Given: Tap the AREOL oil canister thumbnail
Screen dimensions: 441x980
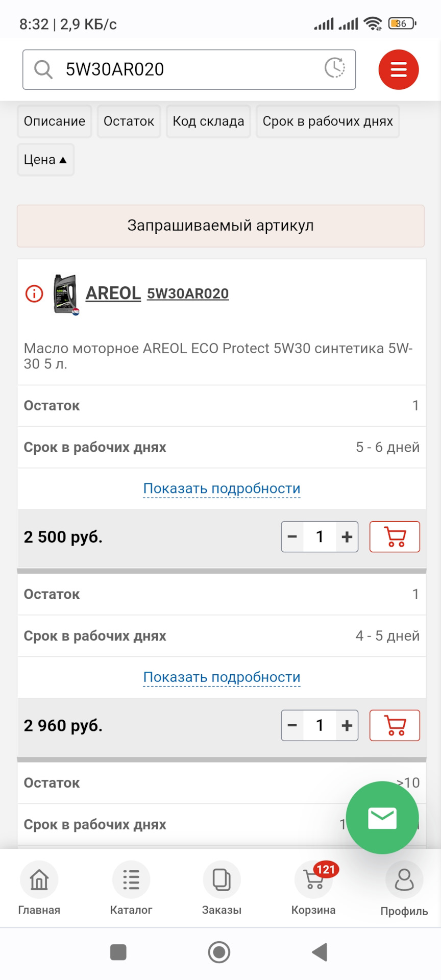Looking at the screenshot, I should coord(66,293).
